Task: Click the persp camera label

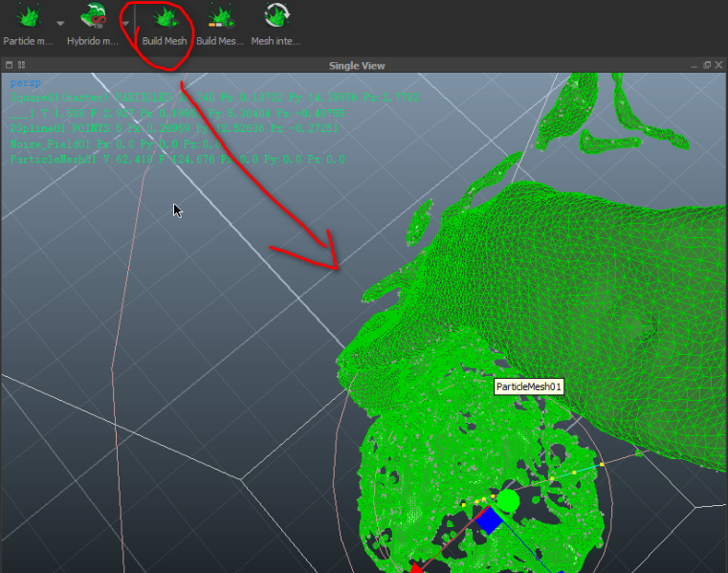Action: (x=26, y=82)
